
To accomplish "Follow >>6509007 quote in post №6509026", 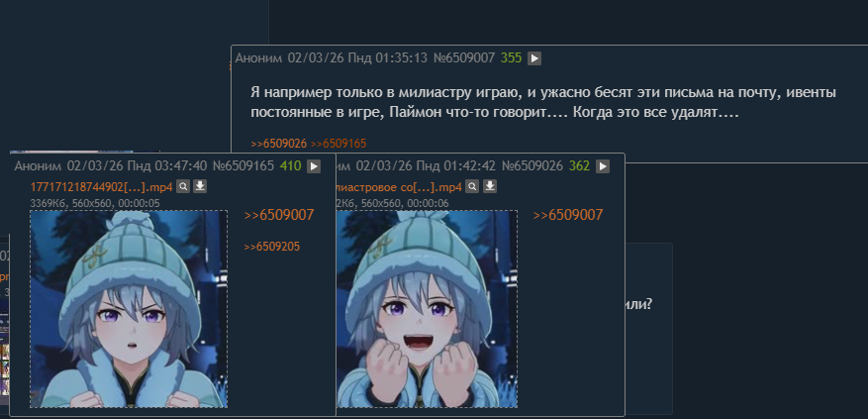I will point(568,215).
